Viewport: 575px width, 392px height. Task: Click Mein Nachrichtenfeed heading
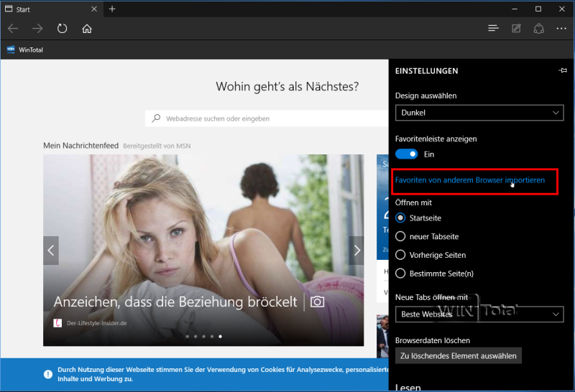pos(80,146)
